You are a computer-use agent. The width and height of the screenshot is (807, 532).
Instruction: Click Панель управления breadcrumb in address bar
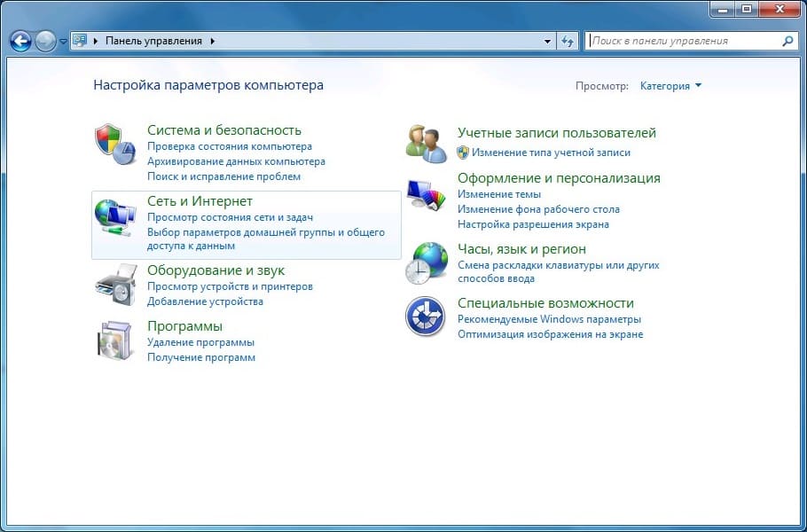pos(153,41)
